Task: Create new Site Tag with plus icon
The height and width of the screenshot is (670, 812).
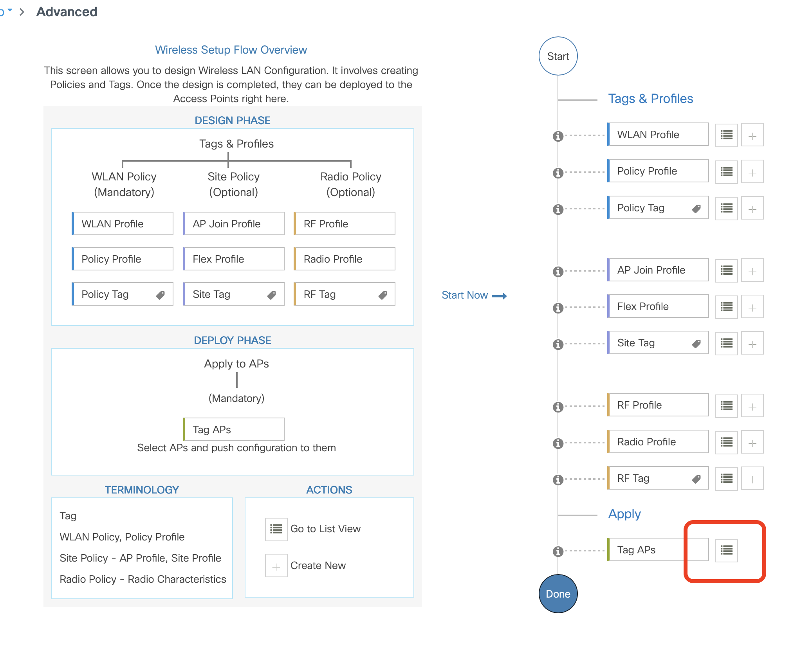Action: click(x=752, y=344)
